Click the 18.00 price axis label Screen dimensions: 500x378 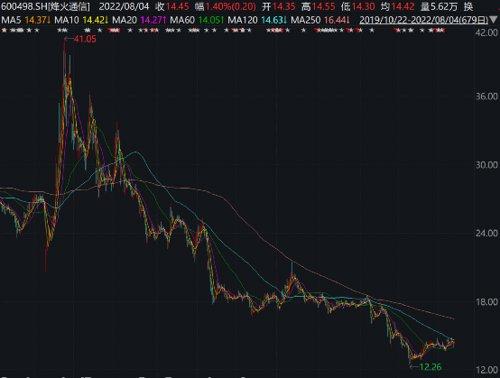487,302
